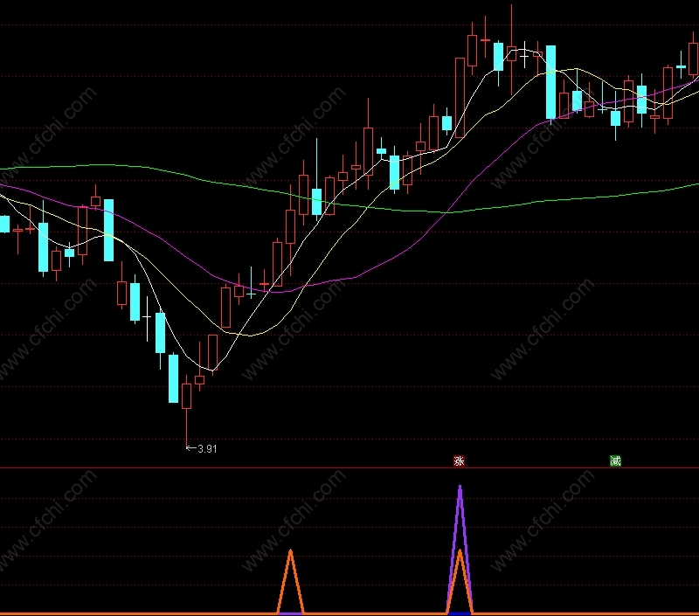Click the tall purple indicator peak
Viewport: 699px width, 616px height.
point(460,517)
